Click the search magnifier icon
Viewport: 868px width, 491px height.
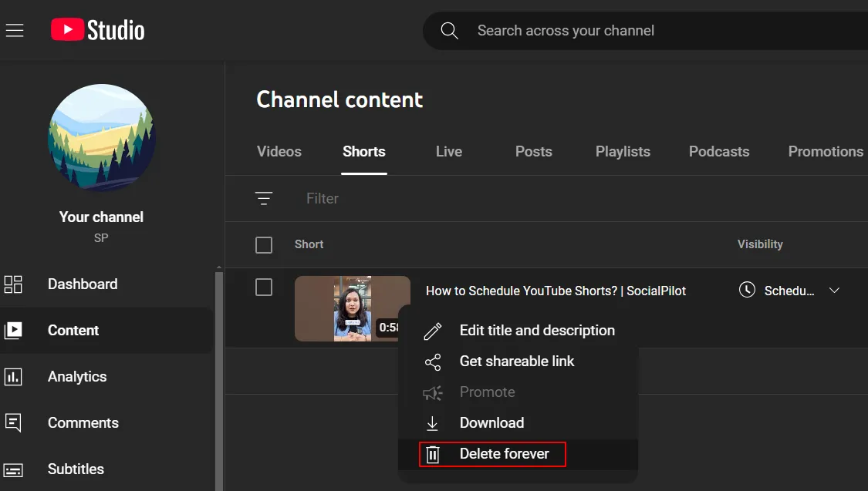(x=449, y=31)
